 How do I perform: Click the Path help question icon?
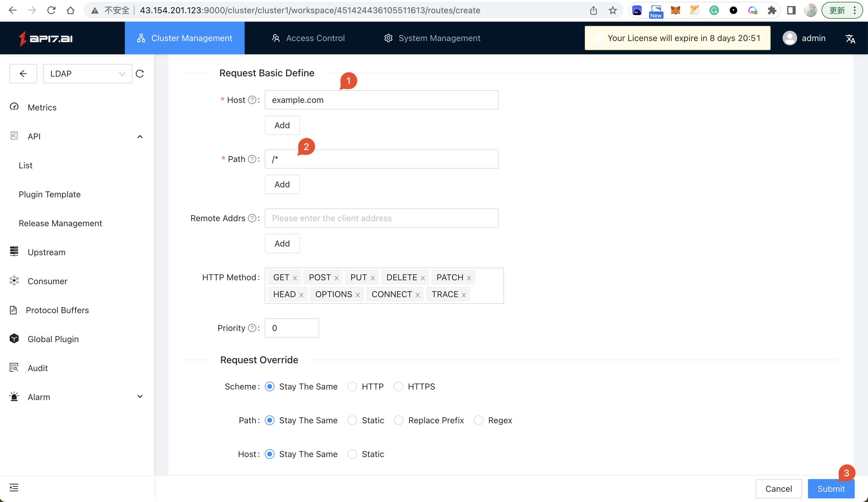click(252, 159)
